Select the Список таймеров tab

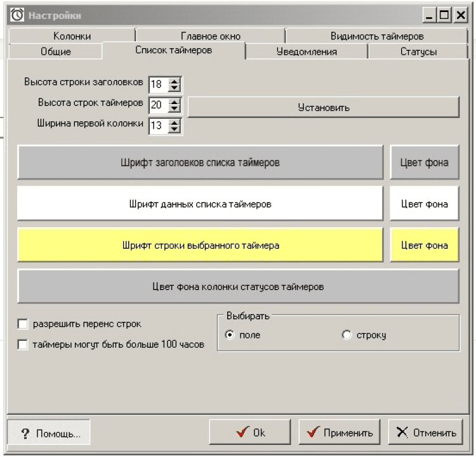coord(174,50)
